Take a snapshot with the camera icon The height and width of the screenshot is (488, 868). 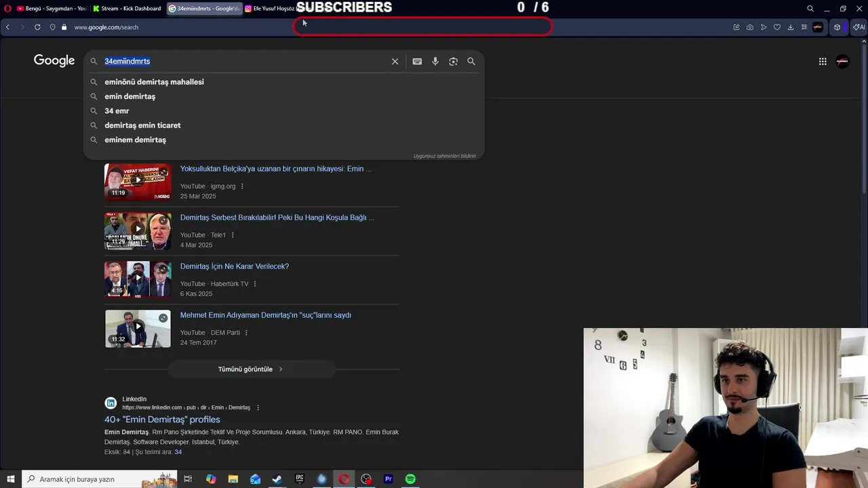pos(749,27)
